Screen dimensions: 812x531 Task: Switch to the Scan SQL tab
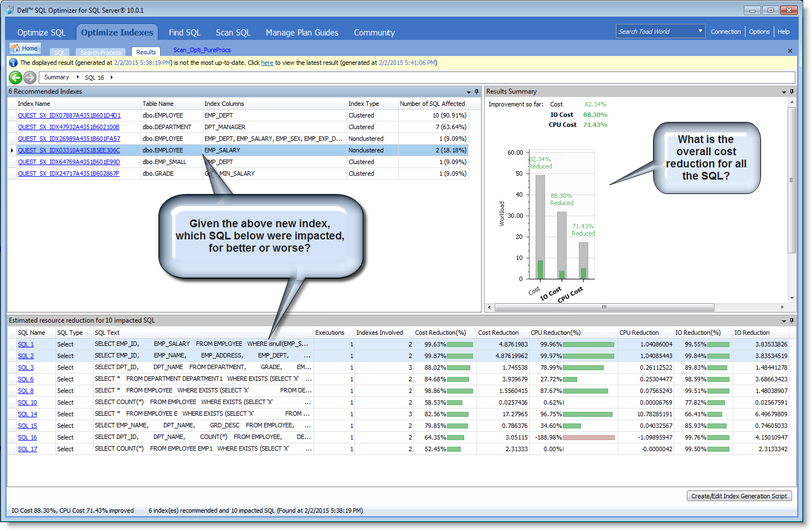233,33
